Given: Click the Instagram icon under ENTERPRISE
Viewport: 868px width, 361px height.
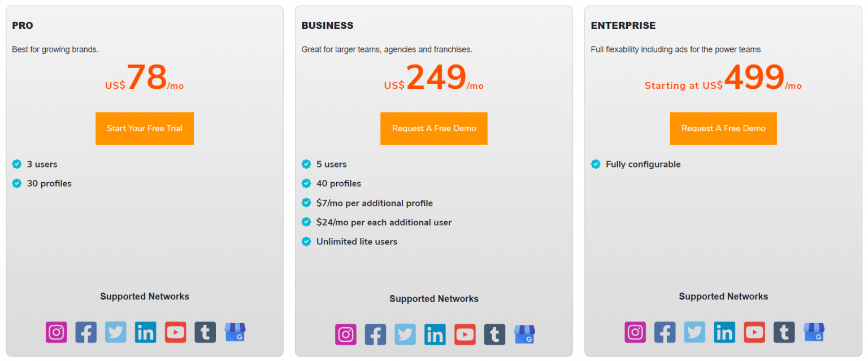Looking at the screenshot, I should pos(635,332).
